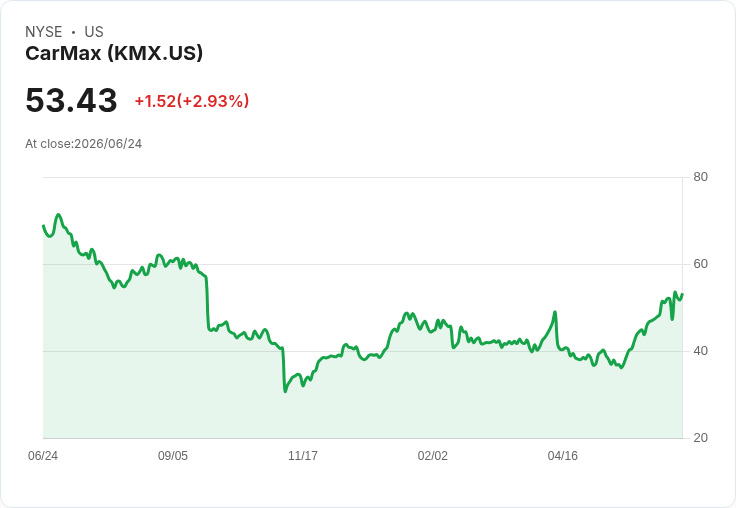Click the chart's lowest point in November
This screenshot has width=736, height=508.
click(285, 391)
